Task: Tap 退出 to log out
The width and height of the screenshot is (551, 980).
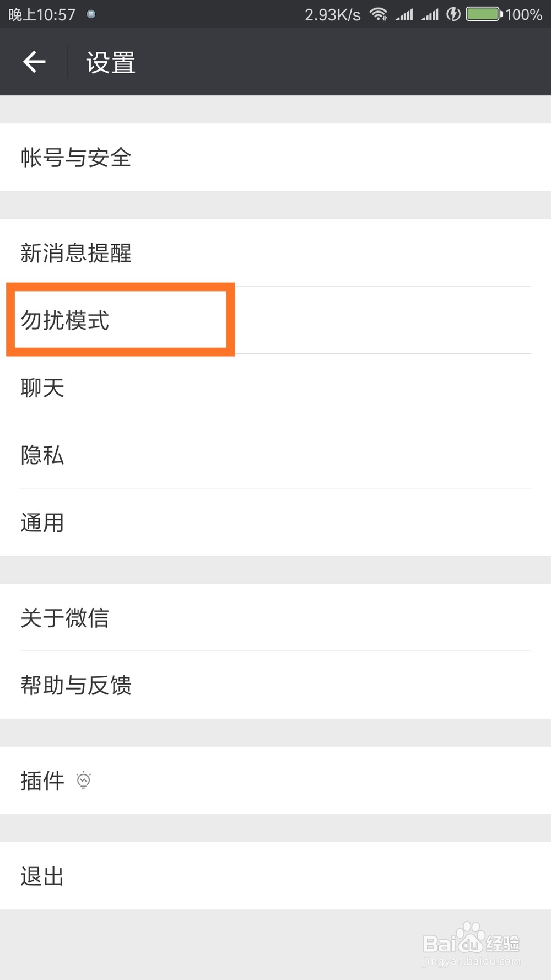Action: point(41,876)
